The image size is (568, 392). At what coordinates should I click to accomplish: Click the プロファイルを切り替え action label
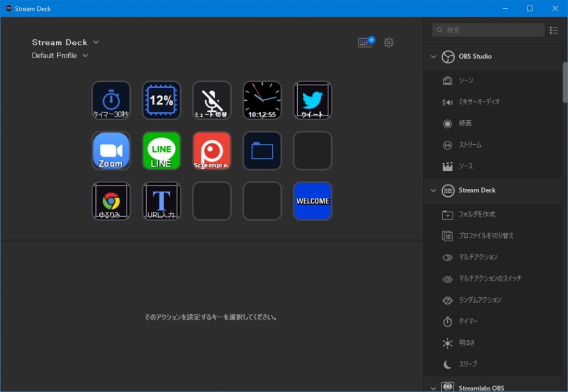coord(486,236)
